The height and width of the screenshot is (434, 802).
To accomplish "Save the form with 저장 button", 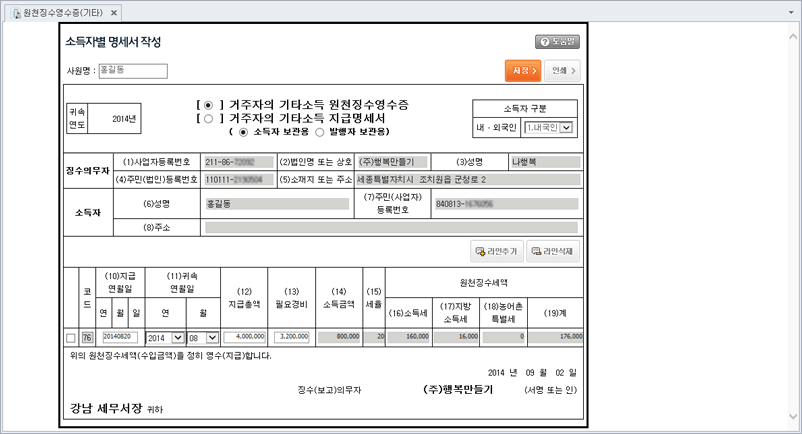I will pyautogui.click(x=523, y=71).
